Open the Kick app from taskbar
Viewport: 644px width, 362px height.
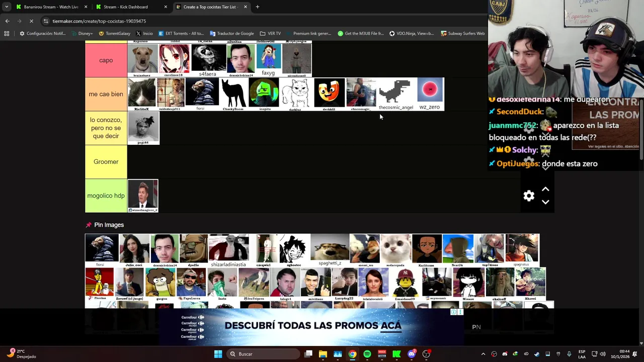pos(396,354)
